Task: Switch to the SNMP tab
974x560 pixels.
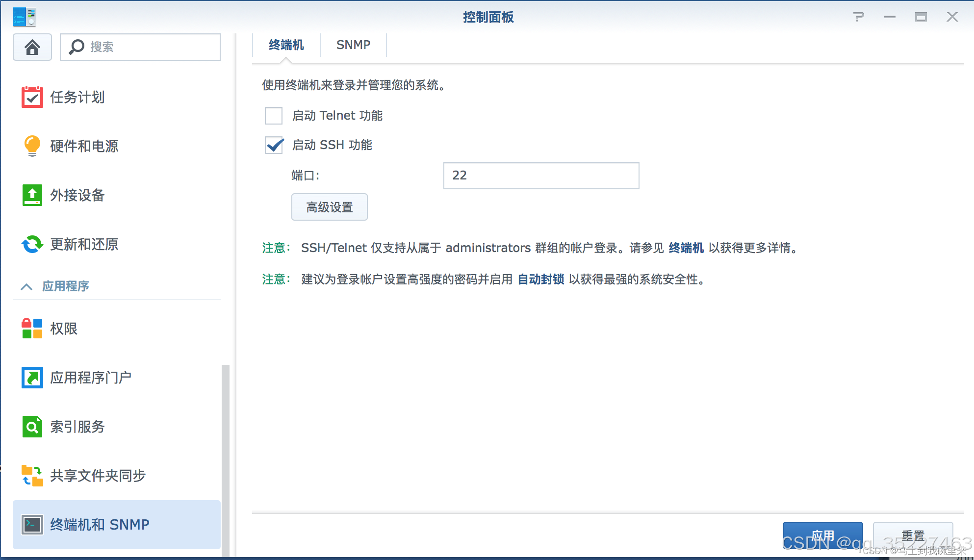Action: click(353, 45)
